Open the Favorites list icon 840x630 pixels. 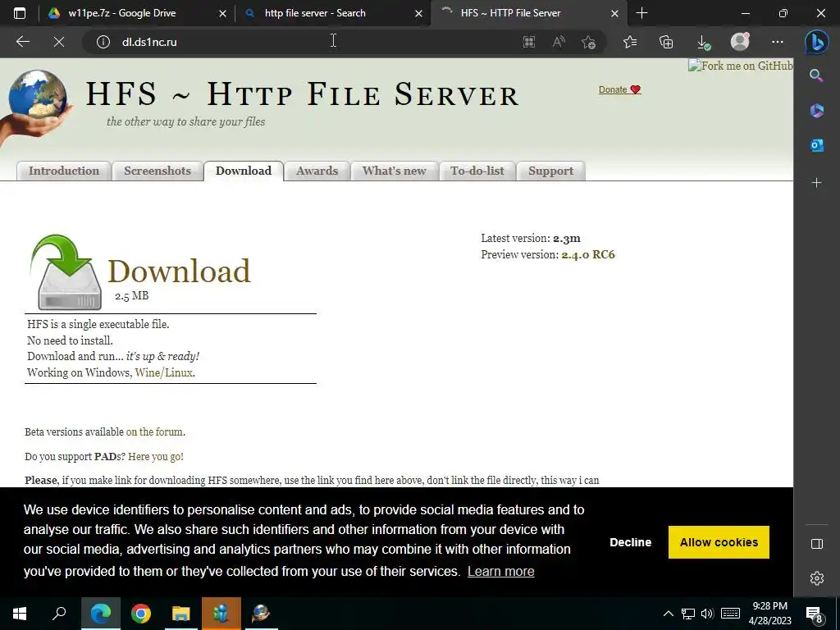coord(630,42)
